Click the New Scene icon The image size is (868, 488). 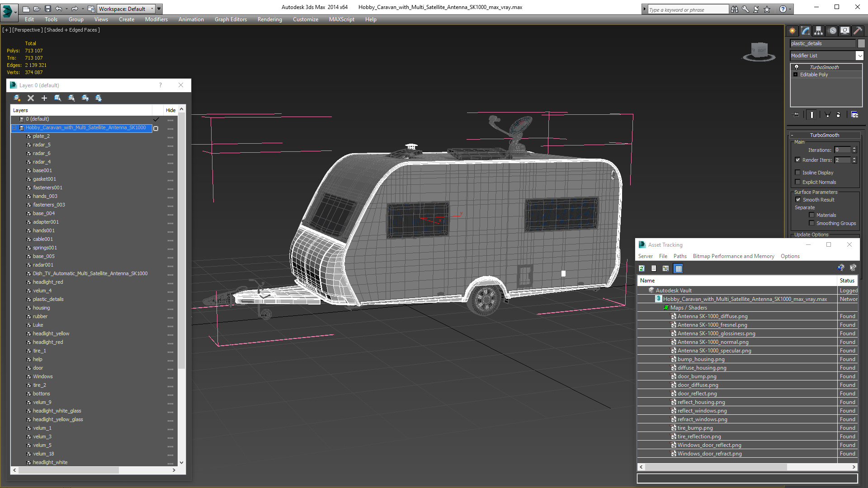click(x=26, y=9)
